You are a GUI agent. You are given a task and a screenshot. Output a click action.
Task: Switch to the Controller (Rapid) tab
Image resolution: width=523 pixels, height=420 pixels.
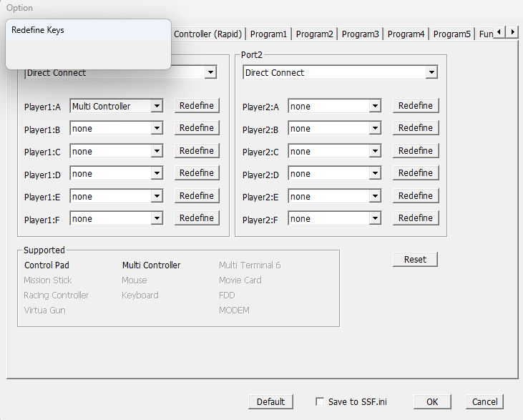point(208,34)
